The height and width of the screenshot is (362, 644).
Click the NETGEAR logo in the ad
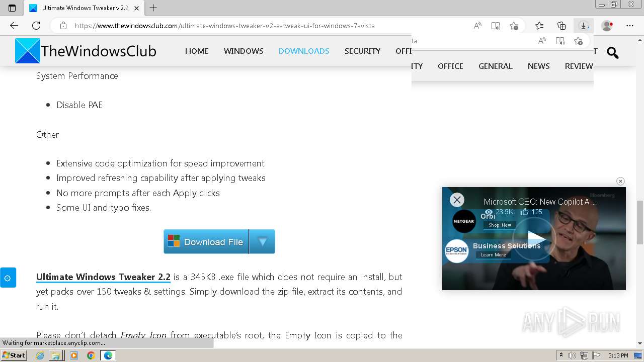(464, 221)
